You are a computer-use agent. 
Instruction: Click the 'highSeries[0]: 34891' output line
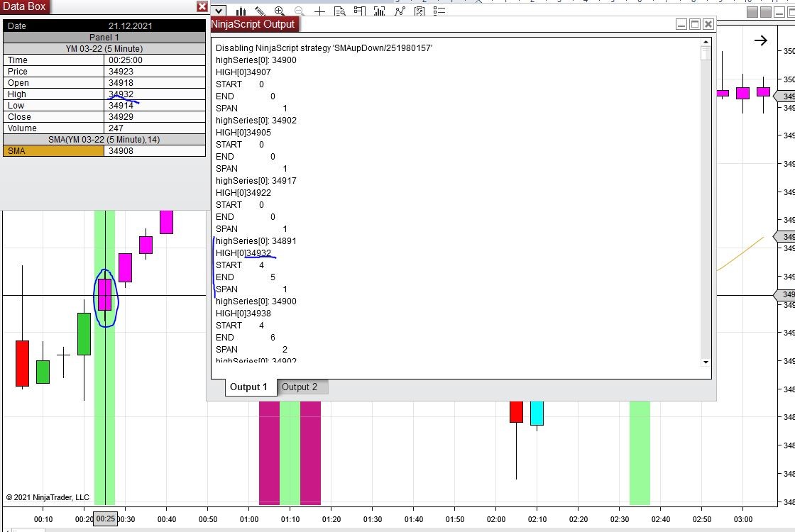(x=256, y=241)
